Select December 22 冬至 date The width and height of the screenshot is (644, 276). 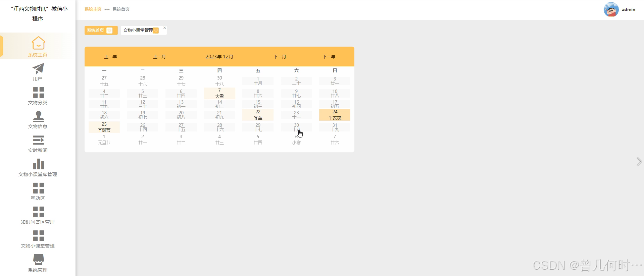pos(258,115)
